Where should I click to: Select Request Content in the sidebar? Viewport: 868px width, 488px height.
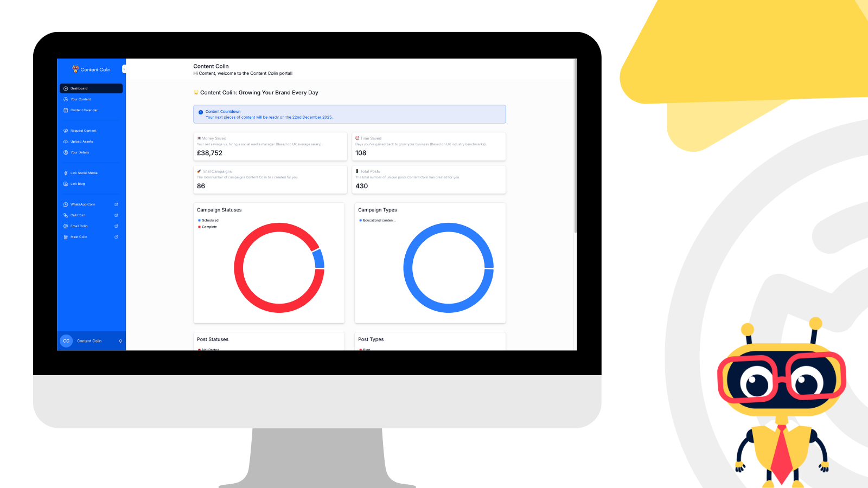[x=91, y=131]
